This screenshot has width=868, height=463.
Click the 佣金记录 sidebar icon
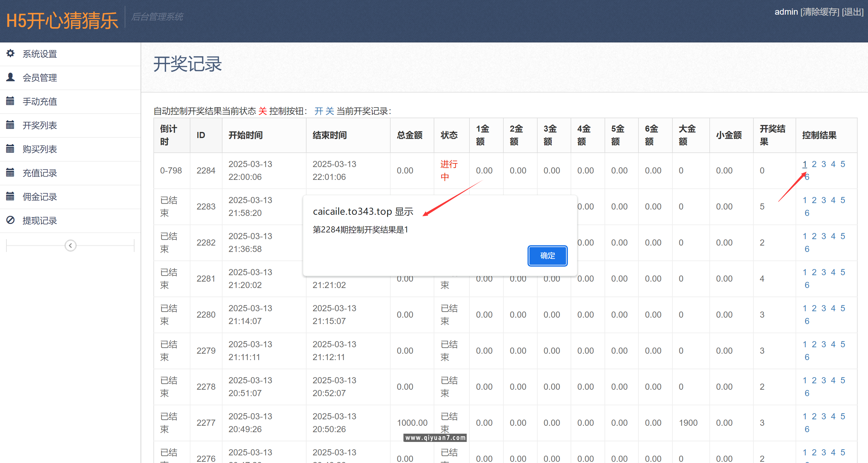(x=10, y=196)
